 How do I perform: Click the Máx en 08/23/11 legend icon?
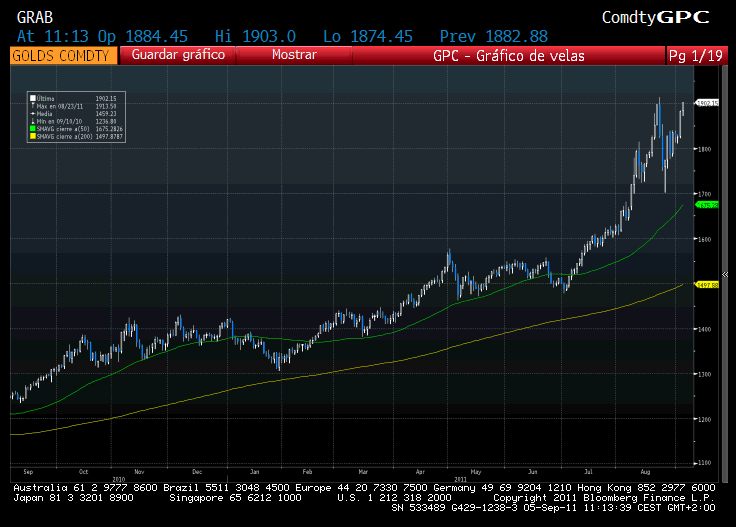point(33,106)
